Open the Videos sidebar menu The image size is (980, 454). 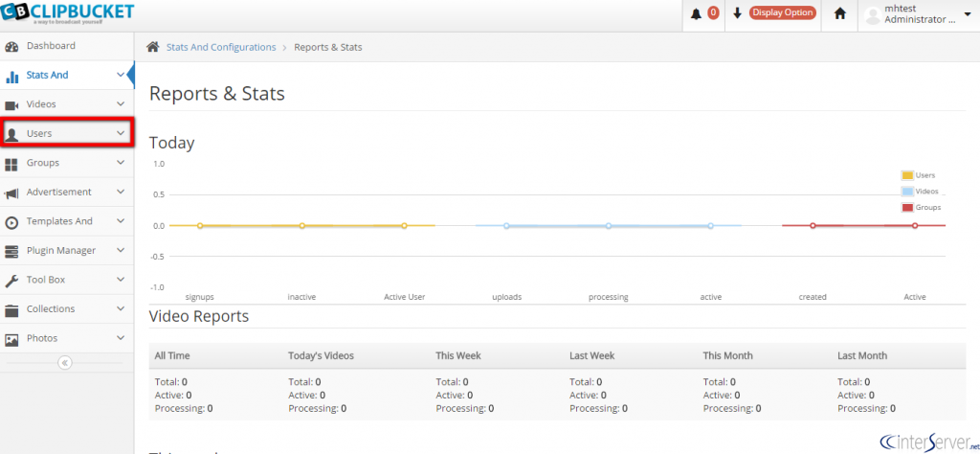click(x=67, y=104)
